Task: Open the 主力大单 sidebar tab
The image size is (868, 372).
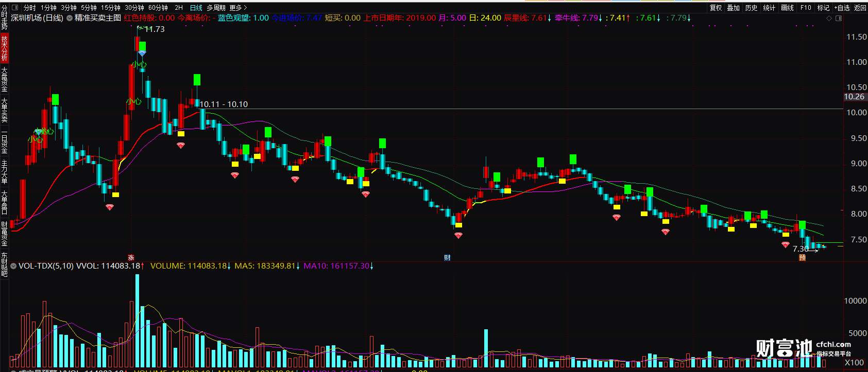Action: [x=4, y=172]
